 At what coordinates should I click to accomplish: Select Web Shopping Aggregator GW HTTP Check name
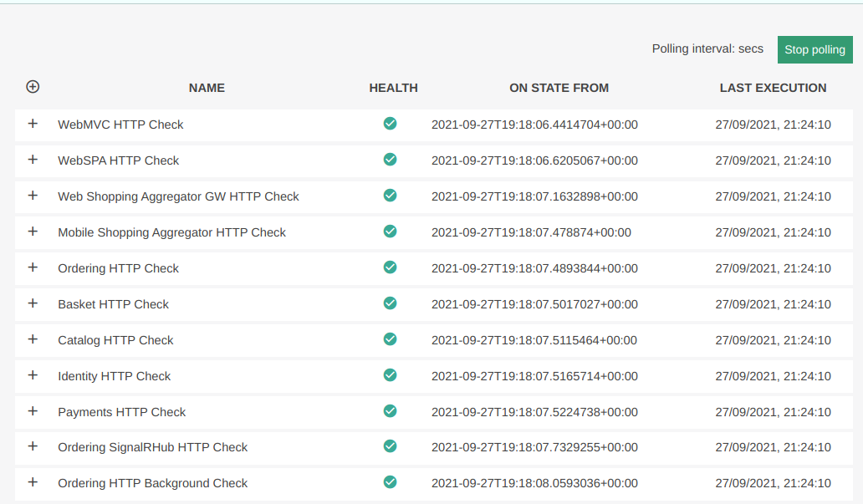178,197
